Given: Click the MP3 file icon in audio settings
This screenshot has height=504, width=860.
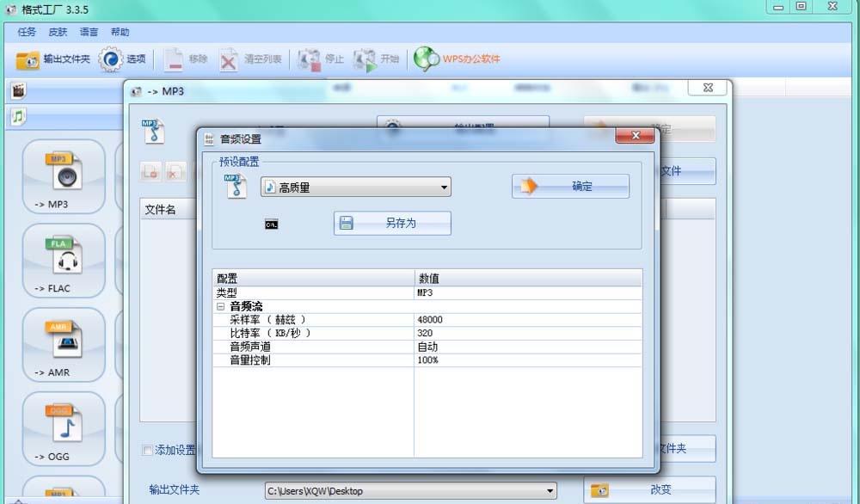Looking at the screenshot, I should (236, 186).
